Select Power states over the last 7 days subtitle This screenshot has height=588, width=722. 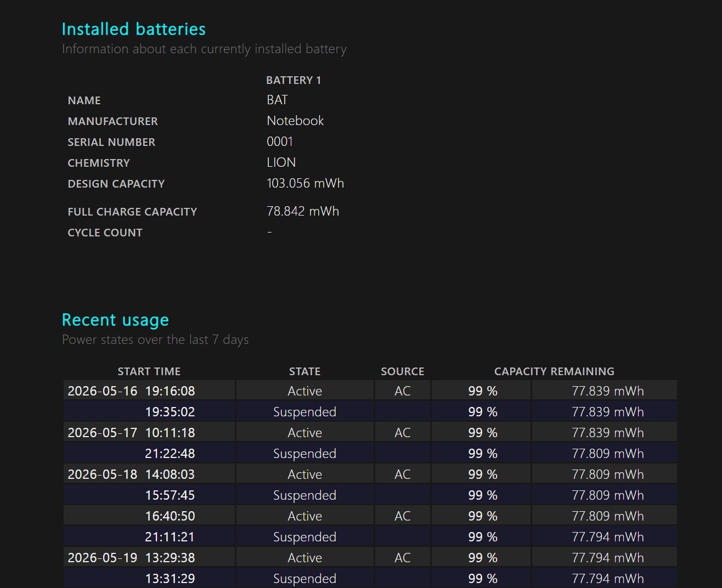155,340
